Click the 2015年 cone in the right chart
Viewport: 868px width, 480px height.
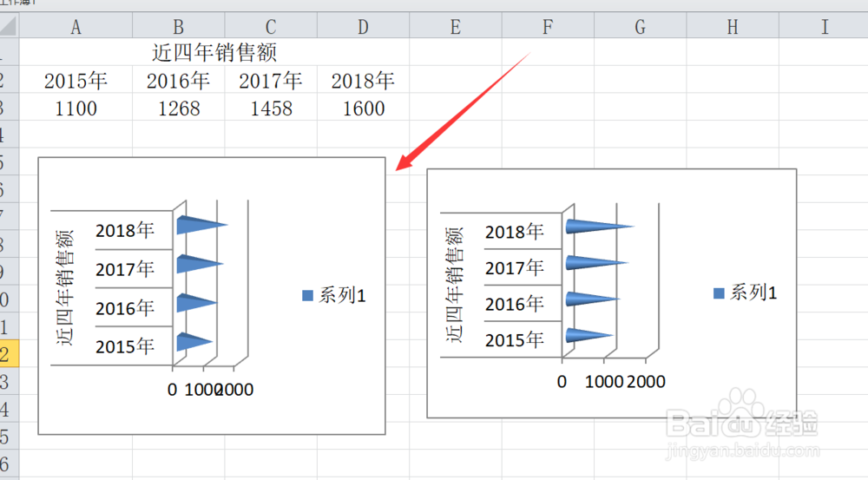(x=585, y=335)
